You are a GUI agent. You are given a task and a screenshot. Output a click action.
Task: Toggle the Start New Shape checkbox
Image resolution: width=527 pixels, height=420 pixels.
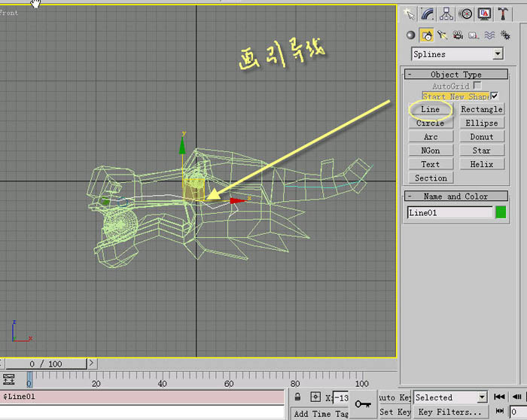click(x=495, y=96)
